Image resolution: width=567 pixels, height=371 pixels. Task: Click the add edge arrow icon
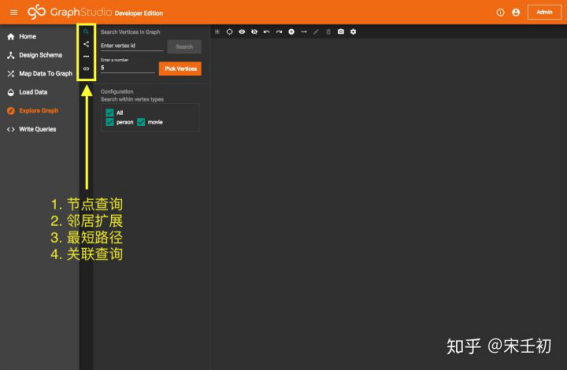click(304, 32)
